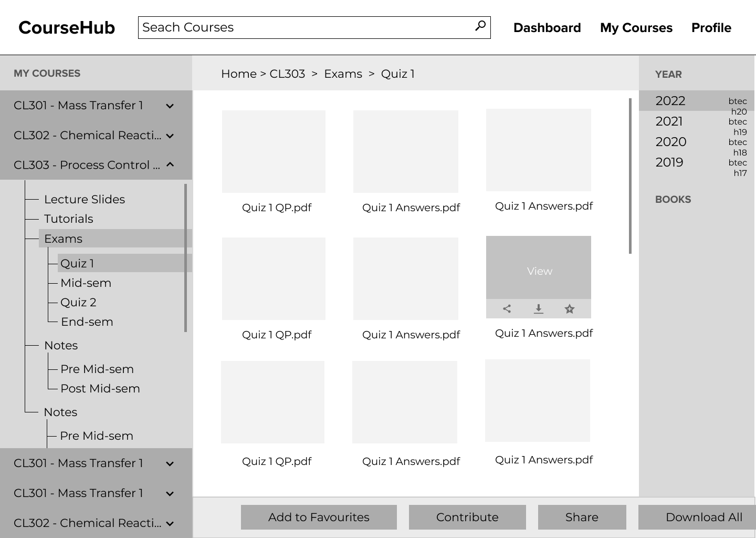The height and width of the screenshot is (538, 756).
Task: Go to Exams in the breadcrumb
Action: (x=343, y=74)
